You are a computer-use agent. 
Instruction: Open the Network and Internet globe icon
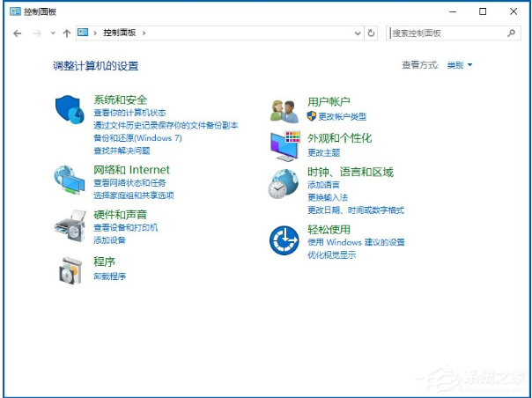(x=70, y=180)
